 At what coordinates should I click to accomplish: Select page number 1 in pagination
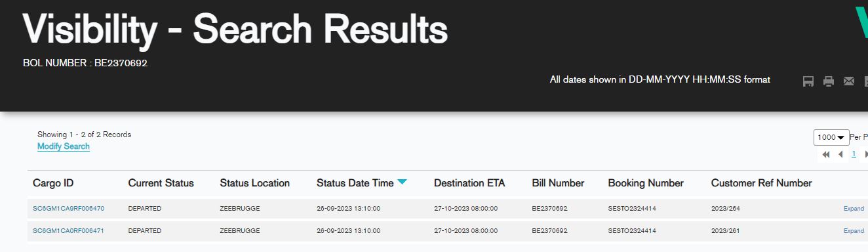pos(854,154)
